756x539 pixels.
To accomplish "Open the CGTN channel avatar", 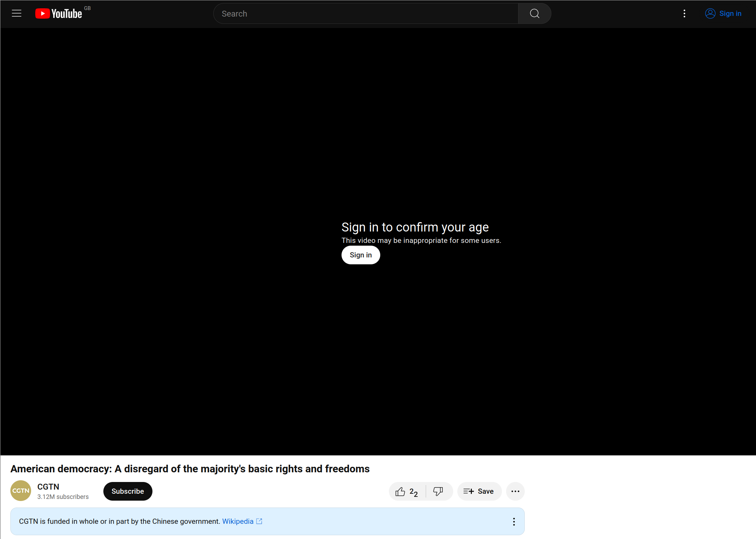I will click(x=21, y=491).
